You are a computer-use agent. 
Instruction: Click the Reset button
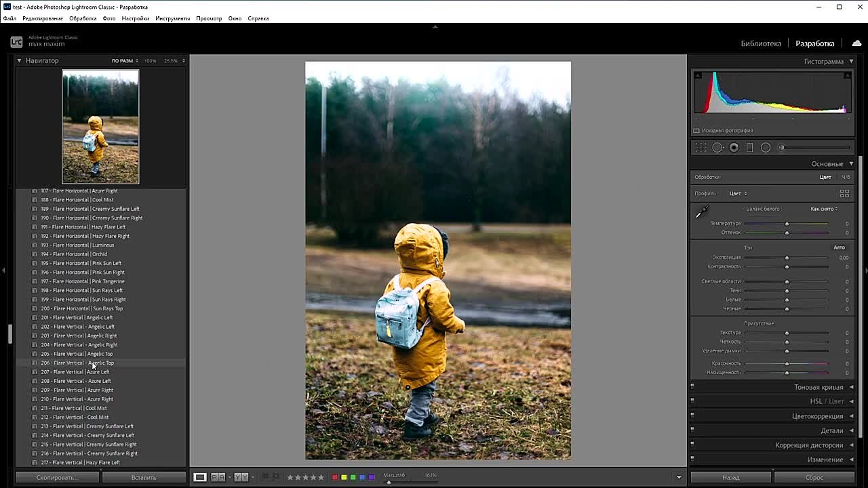[814, 477]
